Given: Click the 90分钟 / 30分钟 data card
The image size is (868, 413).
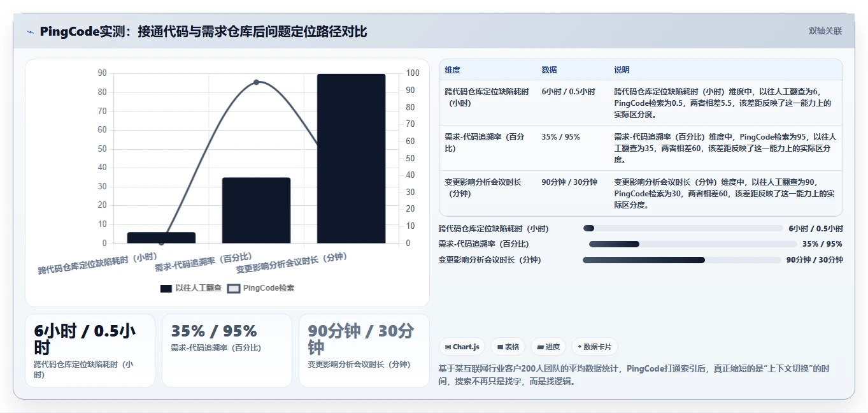Looking at the screenshot, I should [x=364, y=351].
